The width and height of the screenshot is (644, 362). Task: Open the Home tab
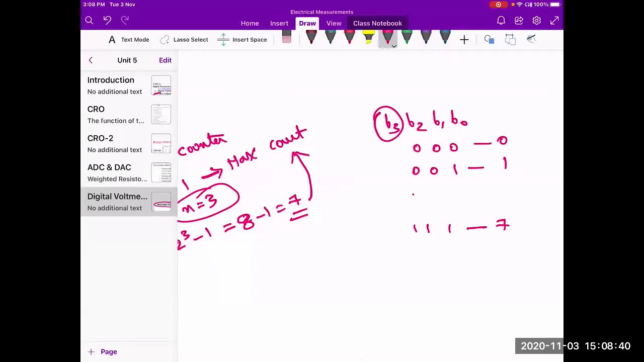point(250,23)
